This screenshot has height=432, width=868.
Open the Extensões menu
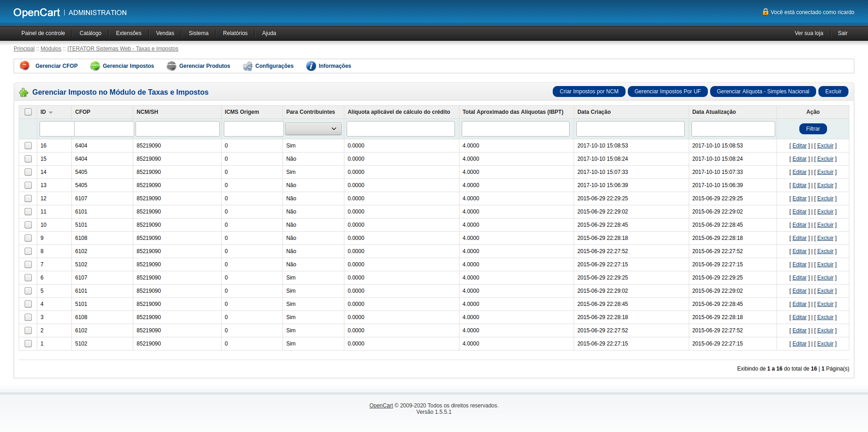[129, 33]
